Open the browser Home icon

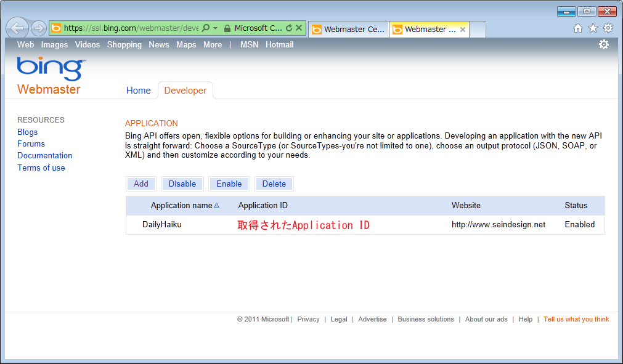coord(578,28)
